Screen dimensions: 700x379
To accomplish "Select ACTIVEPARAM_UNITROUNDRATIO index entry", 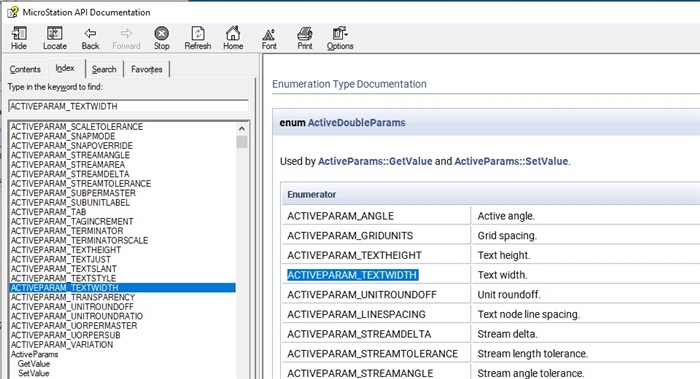I will 77,316.
